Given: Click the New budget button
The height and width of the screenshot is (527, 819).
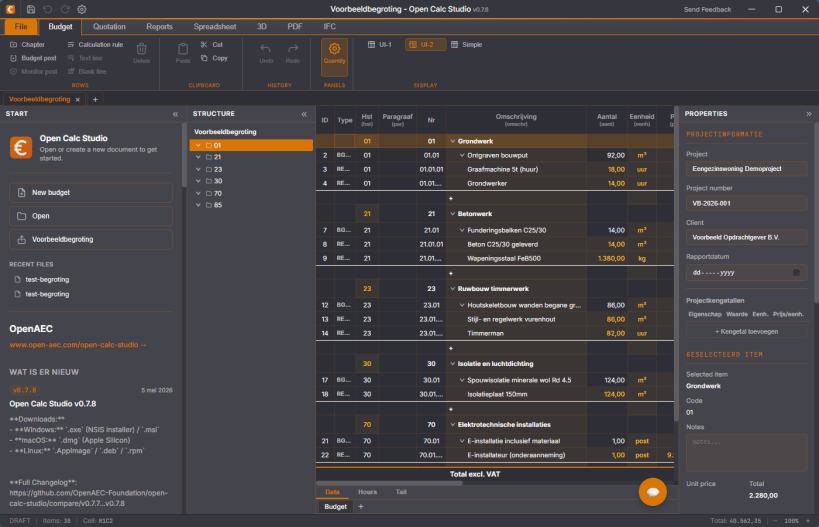Looking at the screenshot, I should pos(91,192).
